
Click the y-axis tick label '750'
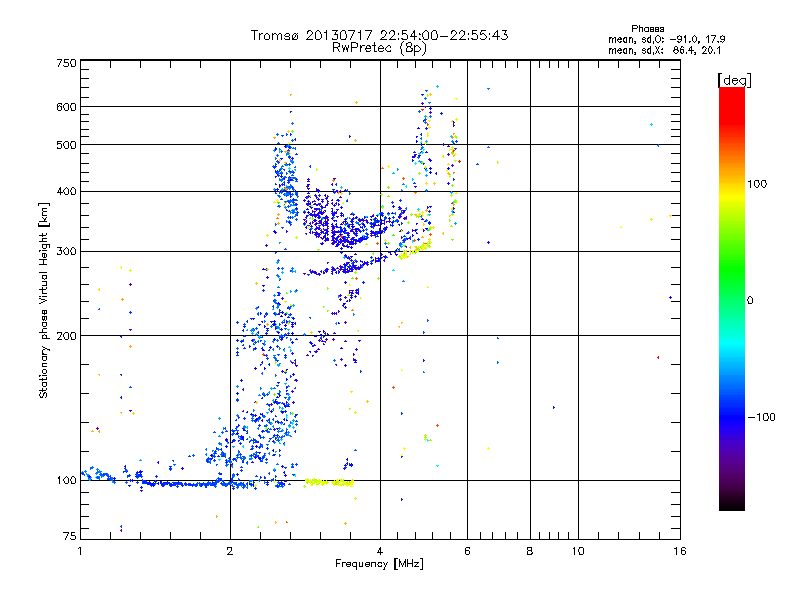[66, 63]
